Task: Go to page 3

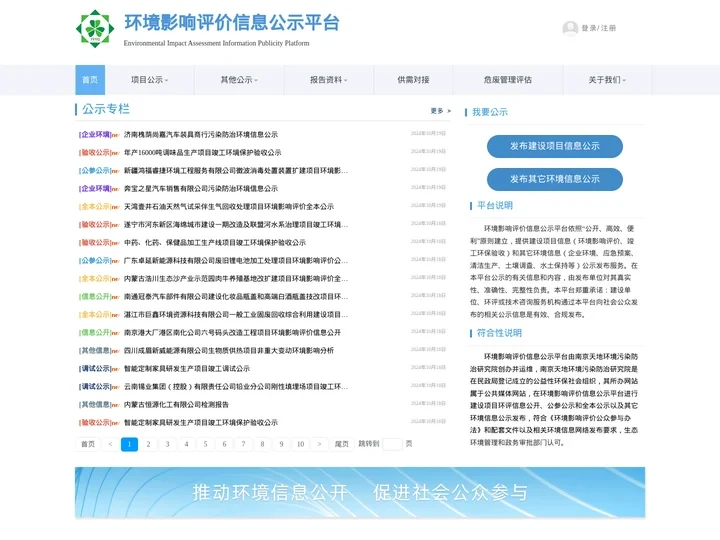Action: [168, 444]
